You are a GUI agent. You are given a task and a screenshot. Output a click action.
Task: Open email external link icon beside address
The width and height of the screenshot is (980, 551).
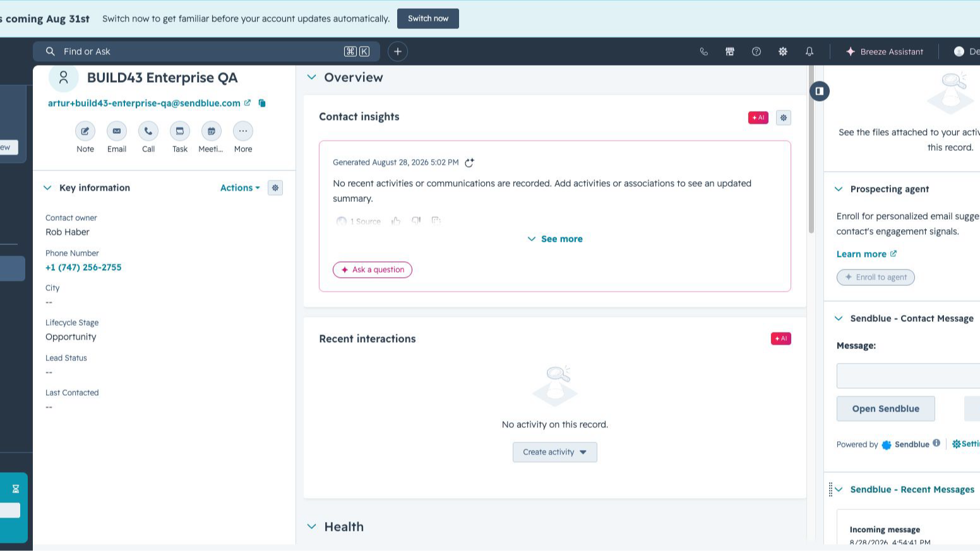(x=248, y=103)
